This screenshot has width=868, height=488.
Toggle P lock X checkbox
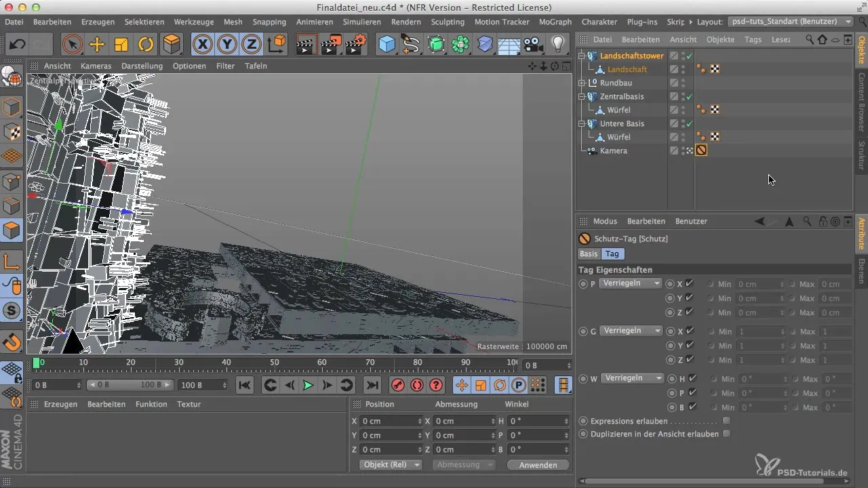[690, 283]
